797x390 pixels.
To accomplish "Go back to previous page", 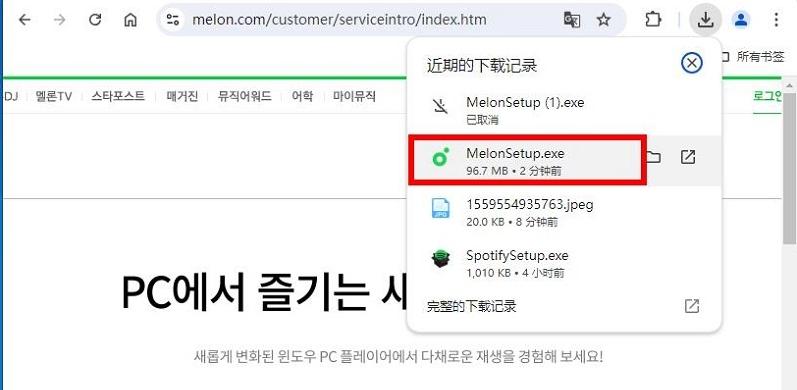I will point(24,20).
